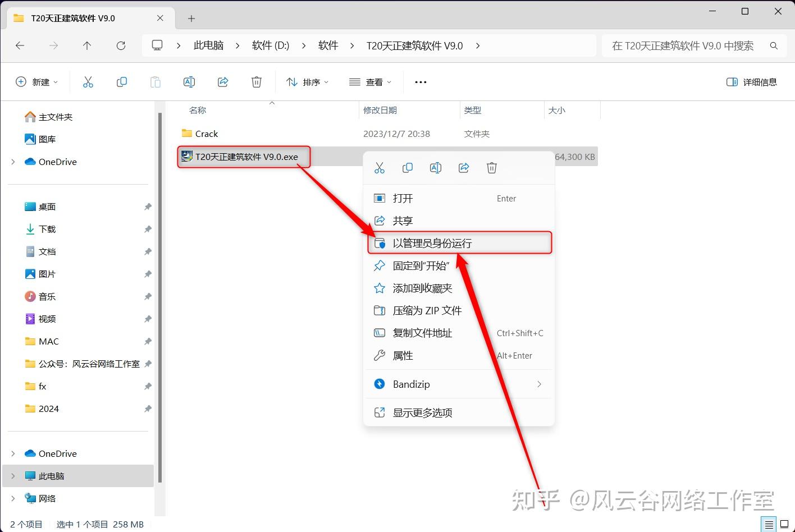Choose 固定到"开始" in the context menu
The height and width of the screenshot is (532, 795).
[x=459, y=265]
